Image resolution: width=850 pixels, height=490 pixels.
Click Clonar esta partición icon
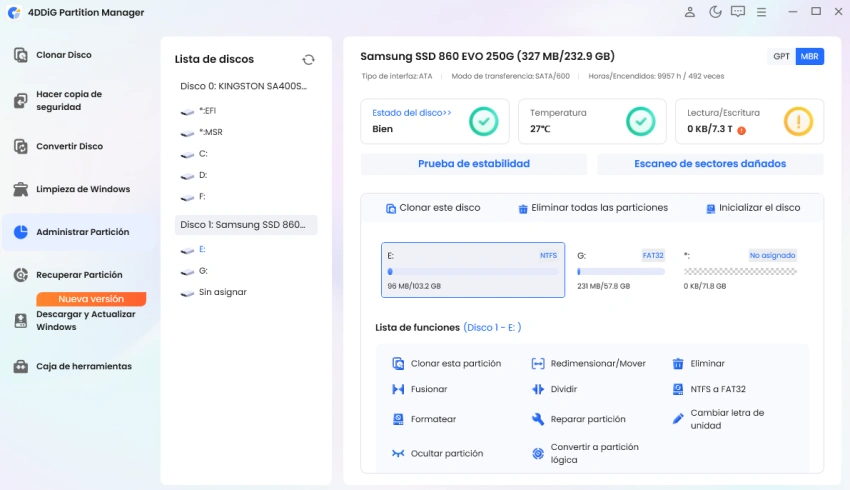(x=398, y=364)
